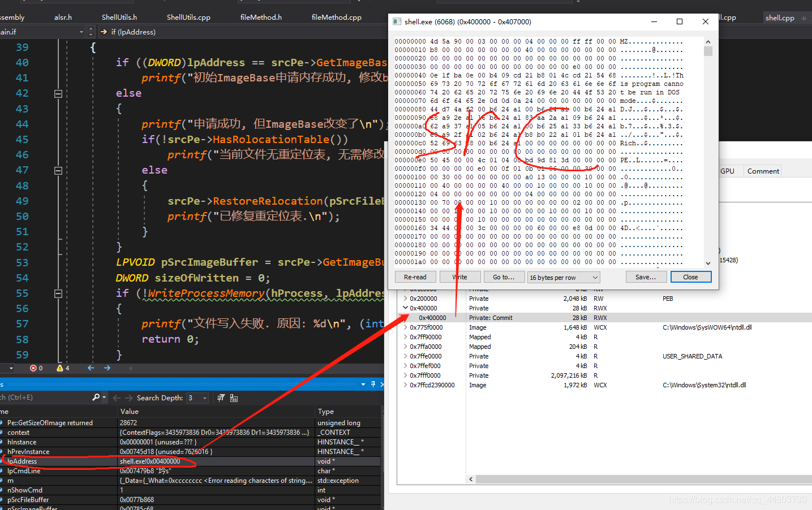Collapse the else block at line 47

click(x=58, y=170)
